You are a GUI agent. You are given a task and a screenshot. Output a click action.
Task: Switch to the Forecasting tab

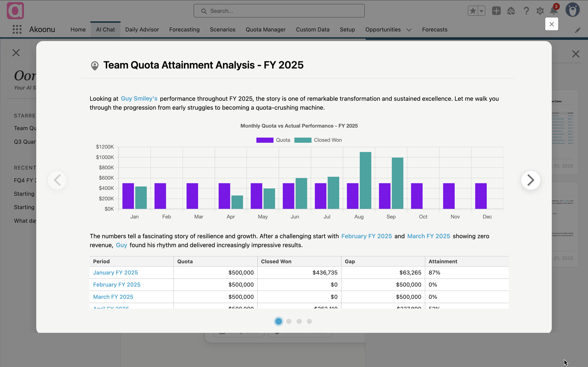[184, 29]
